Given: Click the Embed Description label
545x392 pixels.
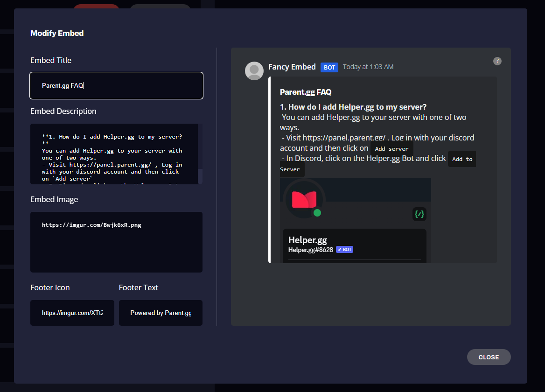Looking at the screenshot, I should 63,111.
